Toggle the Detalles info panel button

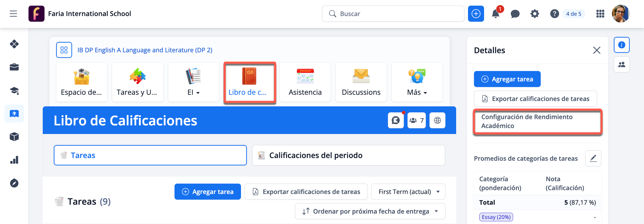coord(621,45)
